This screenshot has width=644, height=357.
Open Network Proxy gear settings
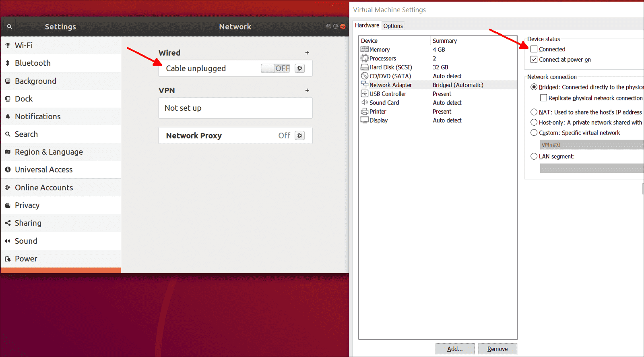300,136
